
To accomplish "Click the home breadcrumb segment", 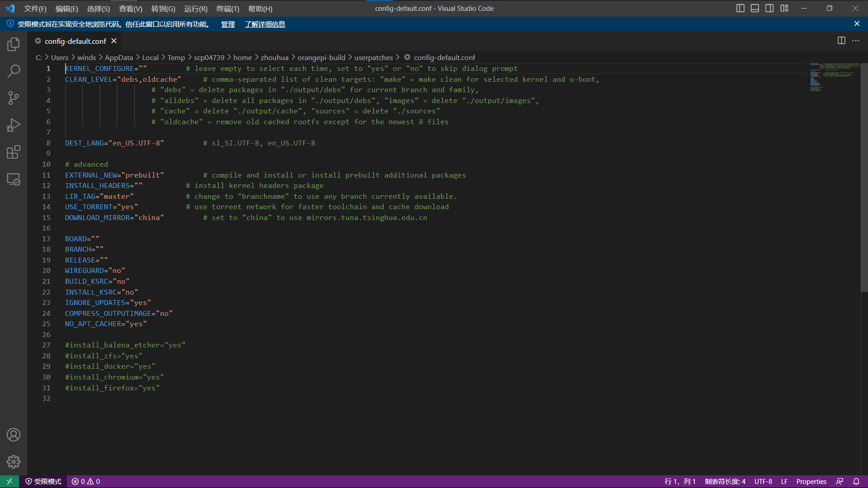I will (x=242, y=57).
